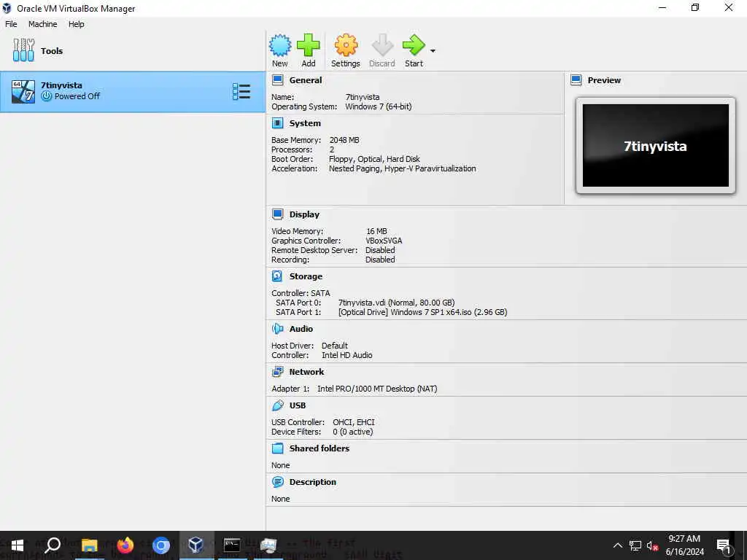Image resolution: width=747 pixels, height=560 pixels.
Task: Start the virtual machine with green arrow
Action: pos(414,45)
